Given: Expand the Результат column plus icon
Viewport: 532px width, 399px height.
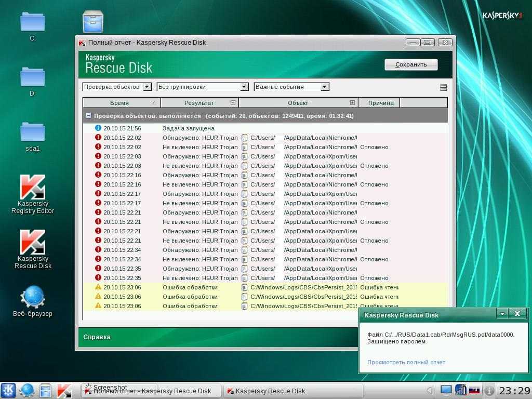Looking at the screenshot, I should point(233,102).
